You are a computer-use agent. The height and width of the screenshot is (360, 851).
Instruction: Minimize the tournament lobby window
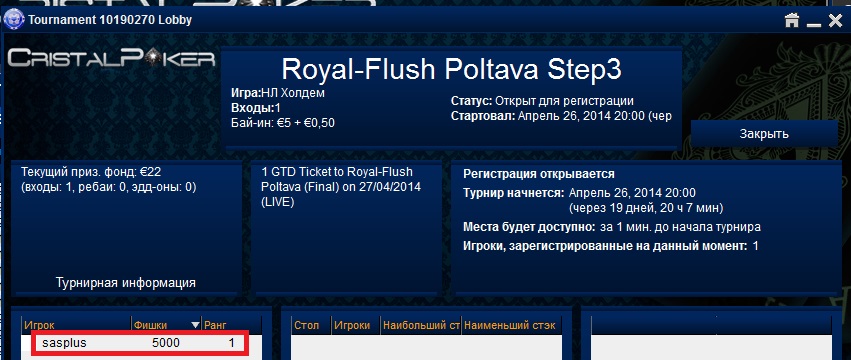[x=813, y=22]
